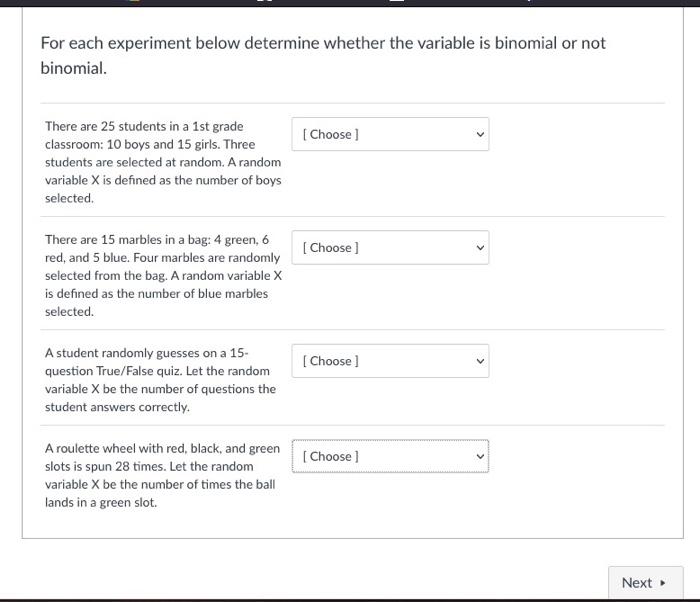The height and width of the screenshot is (602, 700).
Task: Click the question heading about binomial or not binomial
Action: pos(323,55)
